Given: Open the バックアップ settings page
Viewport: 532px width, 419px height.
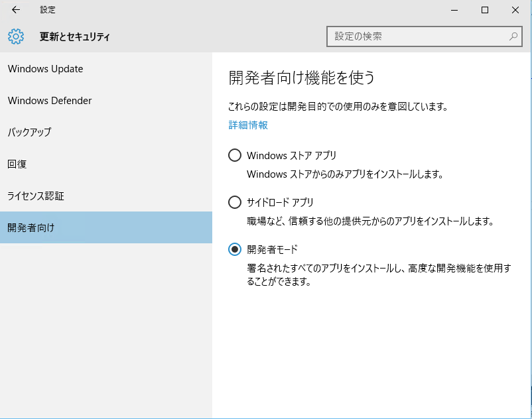Looking at the screenshot, I should click(x=29, y=132).
